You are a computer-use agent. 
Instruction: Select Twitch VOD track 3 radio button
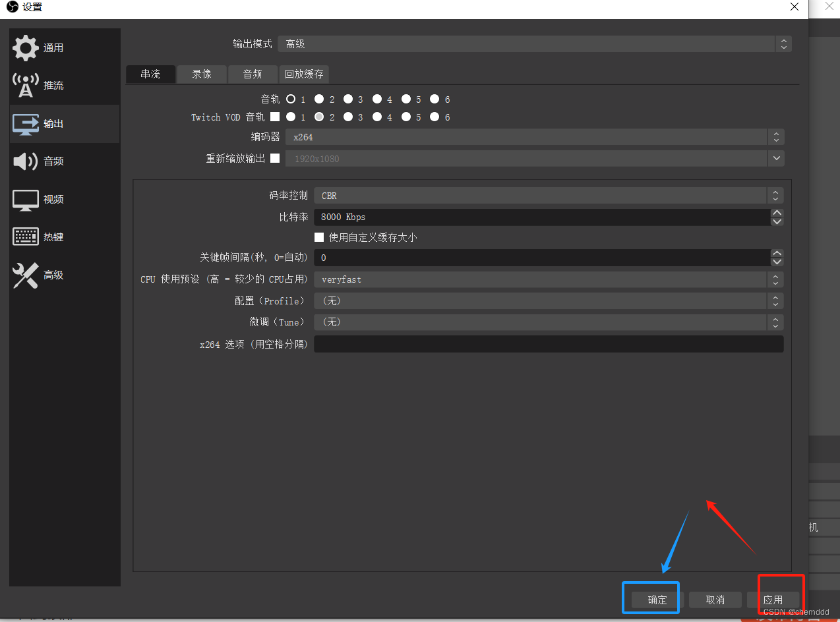(x=348, y=117)
